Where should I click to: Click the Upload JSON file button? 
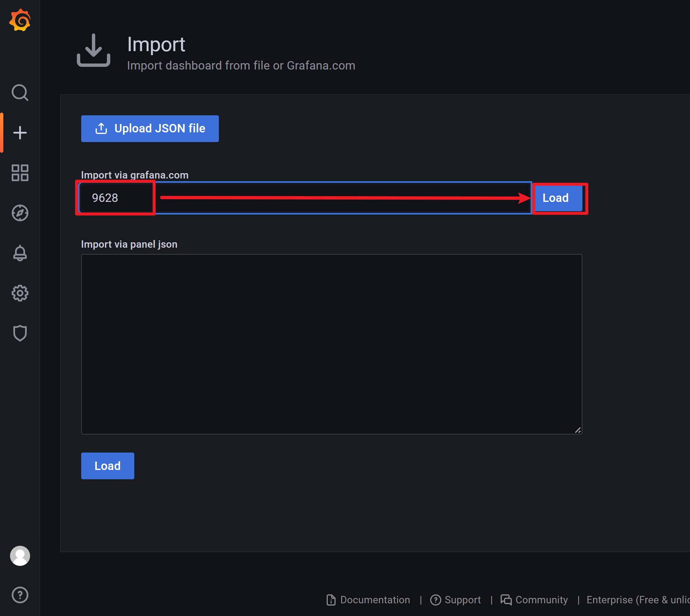[x=150, y=129]
